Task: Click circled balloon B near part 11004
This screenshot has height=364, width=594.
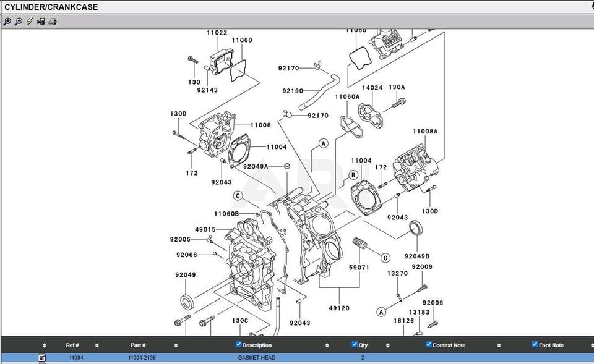Action: pyautogui.click(x=353, y=176)
